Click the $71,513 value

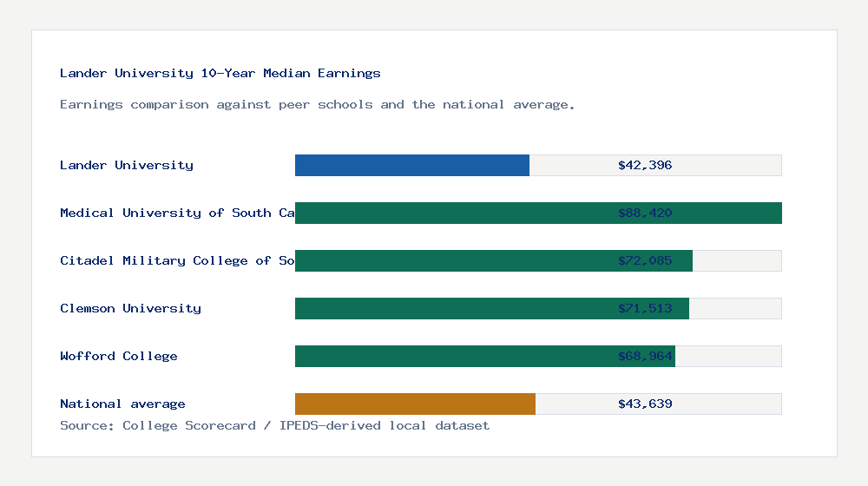(645, 308)
